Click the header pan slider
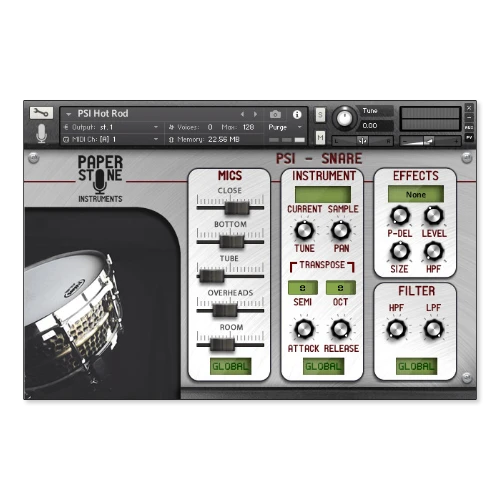Image resolution: width=500 pixels, height=500 pixels. click(x=363, y=141)
